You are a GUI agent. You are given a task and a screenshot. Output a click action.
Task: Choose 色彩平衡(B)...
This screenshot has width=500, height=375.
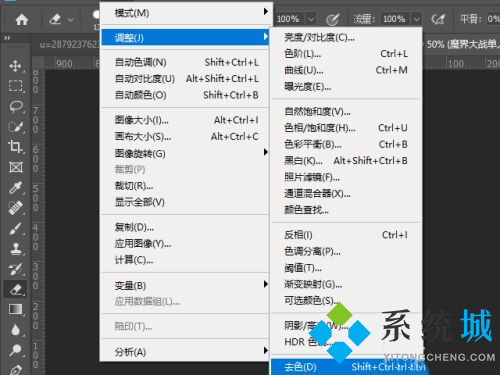point(346,144)
